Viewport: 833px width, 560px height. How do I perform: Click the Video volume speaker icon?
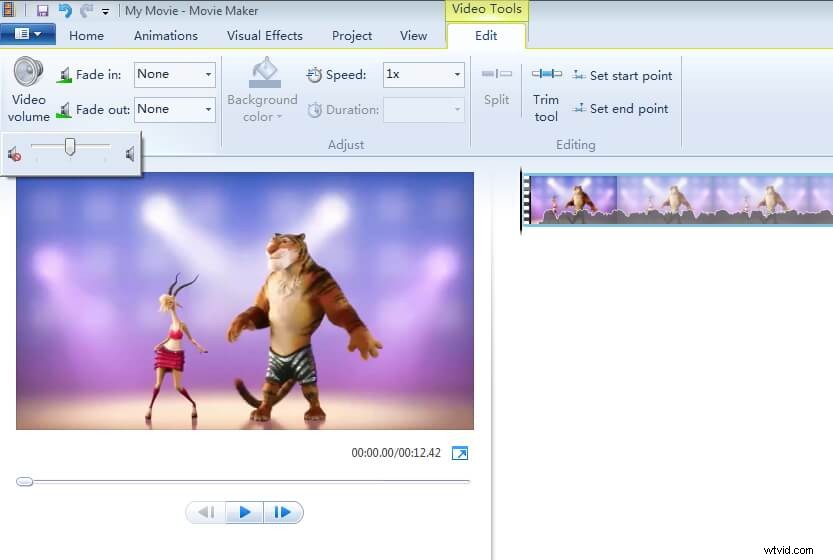point(28,74)
